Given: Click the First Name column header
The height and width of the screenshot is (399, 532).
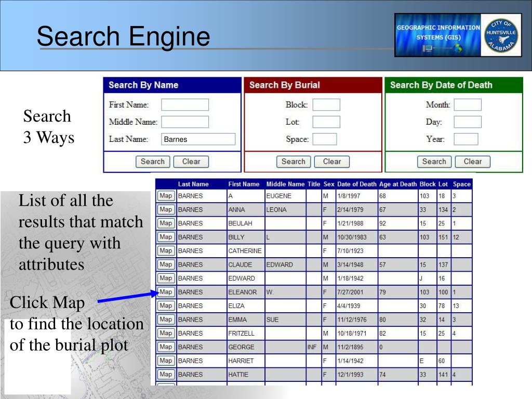Looking at the screenshot, I should [244, 184].
